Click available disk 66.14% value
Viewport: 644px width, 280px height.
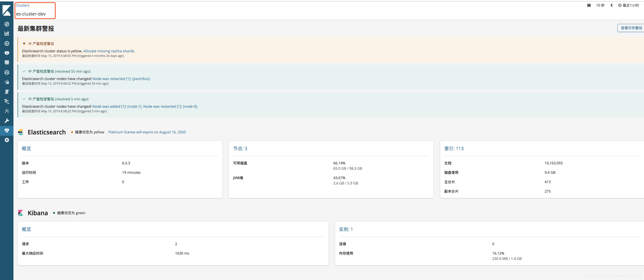[339, 163]
